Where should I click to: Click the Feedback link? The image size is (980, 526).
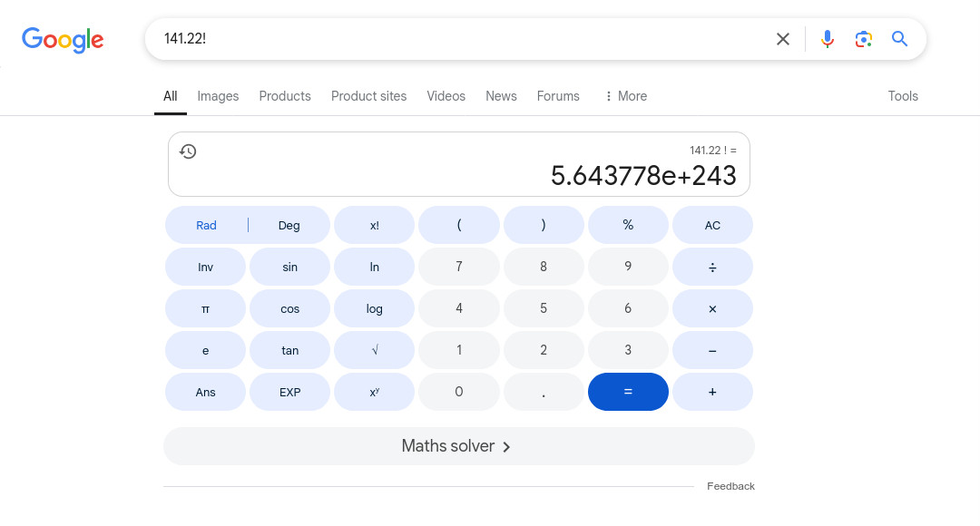coord(730,486)
